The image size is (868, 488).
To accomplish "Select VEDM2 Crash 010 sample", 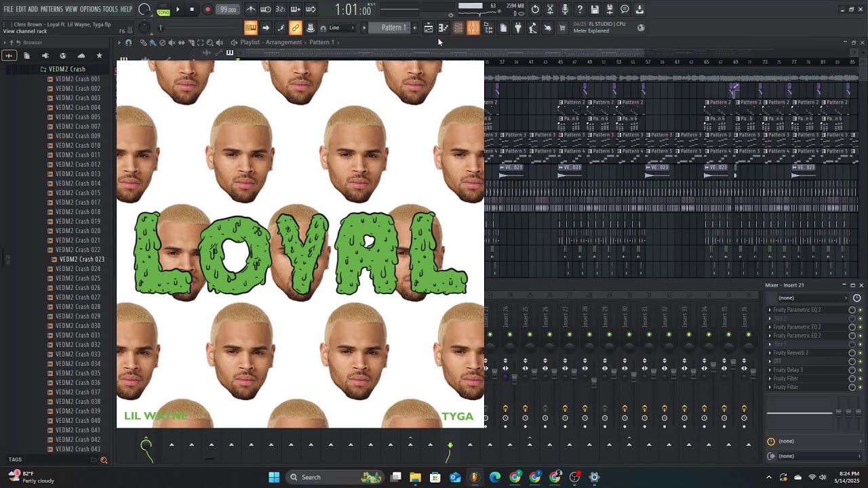I will click(x=77, y=145).
